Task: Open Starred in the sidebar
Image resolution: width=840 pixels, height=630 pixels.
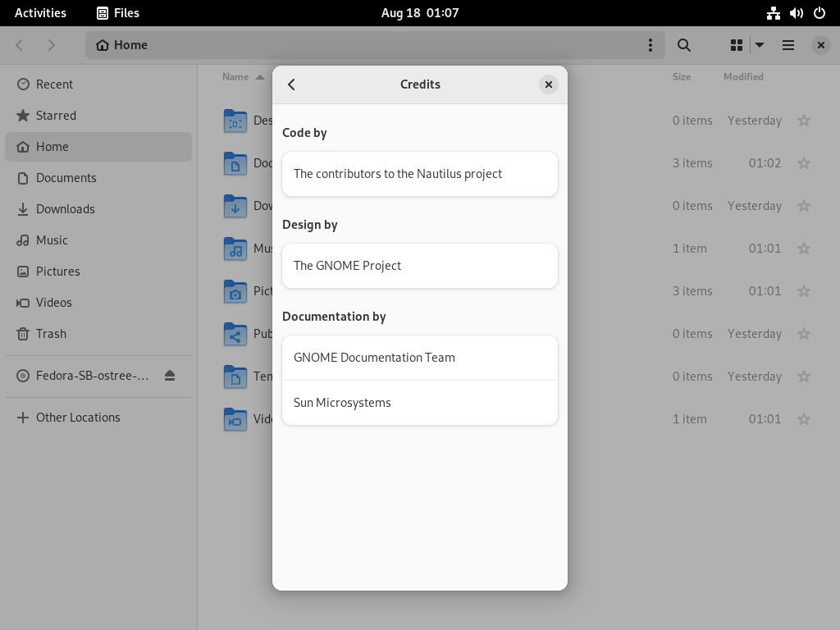Action: pos(98,116)
